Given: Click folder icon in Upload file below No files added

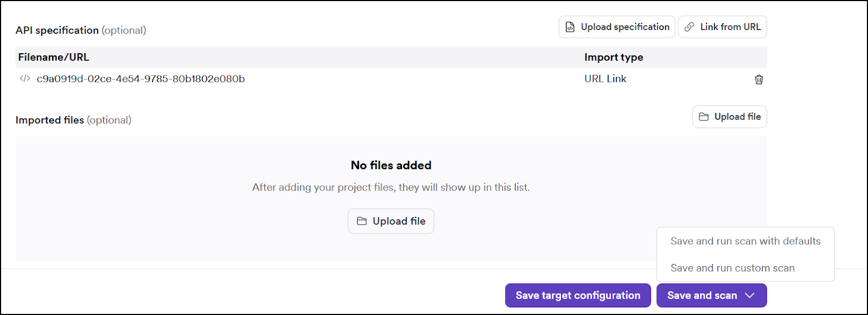Looking at the screenshot, I should 362,221.
